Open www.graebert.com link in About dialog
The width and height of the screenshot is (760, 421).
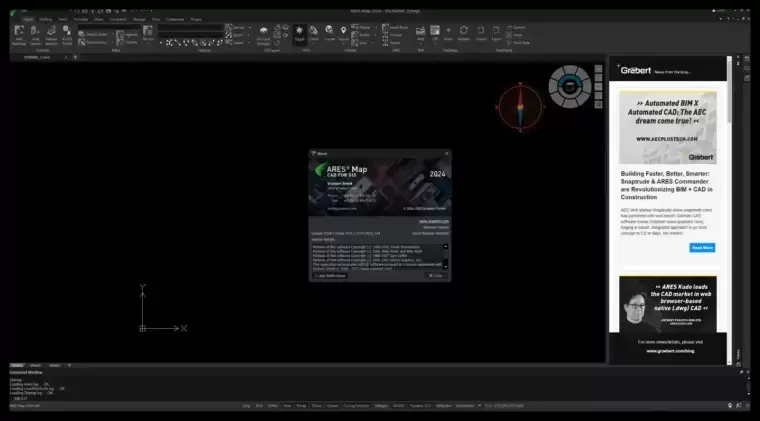434,221
